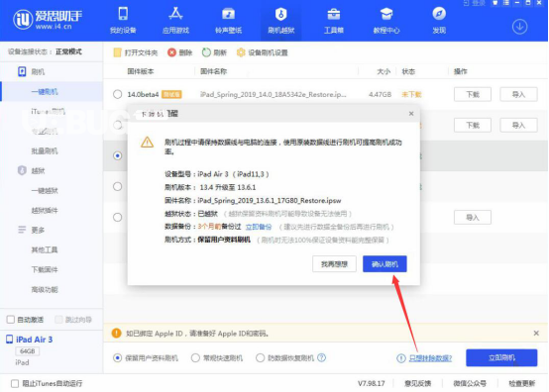Viewport: 549px width, 392px height.
Task: Open 设备刷机设置 gear settings
Action: coord(263,52)
